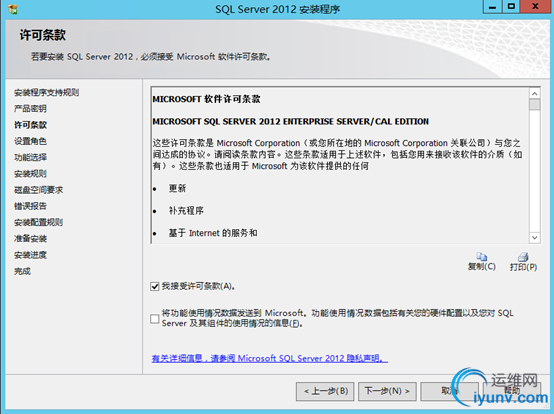Click the 取消 cancel button
The image size is (554, 414).
click(449, 391)
